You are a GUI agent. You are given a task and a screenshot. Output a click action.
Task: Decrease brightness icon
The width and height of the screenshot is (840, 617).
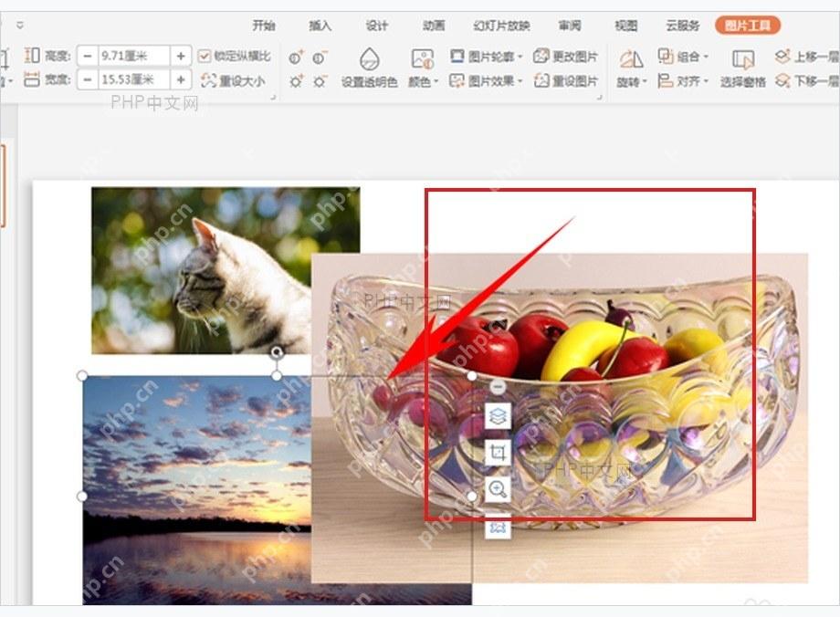(320, 81)
